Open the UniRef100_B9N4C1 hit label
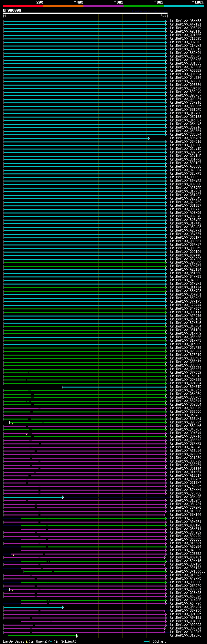Viewport: 207px width, 644px height. click(185, 138)
